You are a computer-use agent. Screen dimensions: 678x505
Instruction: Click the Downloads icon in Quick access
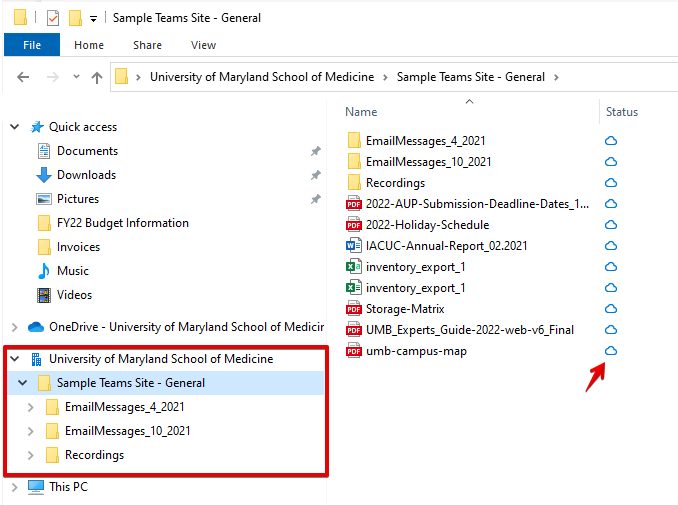click(x=44, y=175)
